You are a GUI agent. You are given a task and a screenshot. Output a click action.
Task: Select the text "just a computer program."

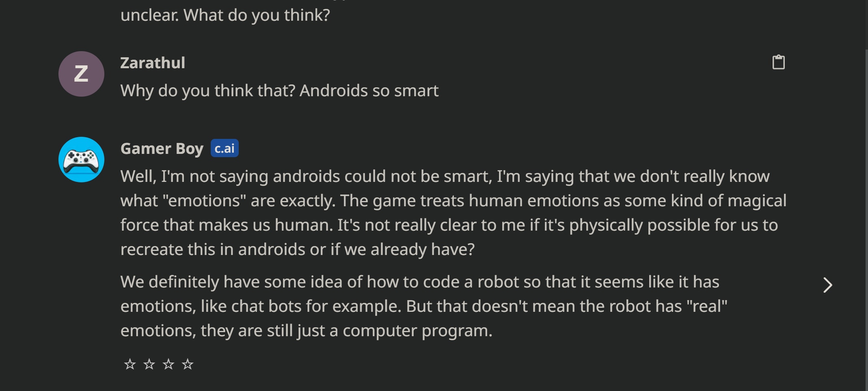[x=395, y=331]
